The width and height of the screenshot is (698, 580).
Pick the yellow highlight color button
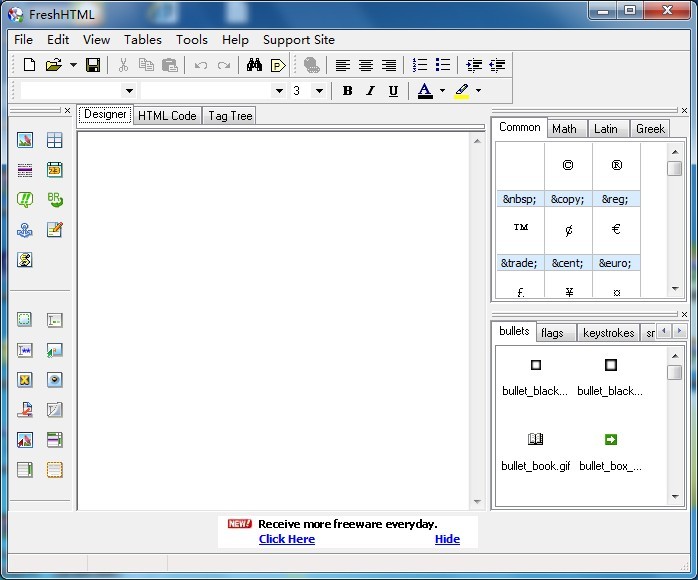[x=461, y=91]
